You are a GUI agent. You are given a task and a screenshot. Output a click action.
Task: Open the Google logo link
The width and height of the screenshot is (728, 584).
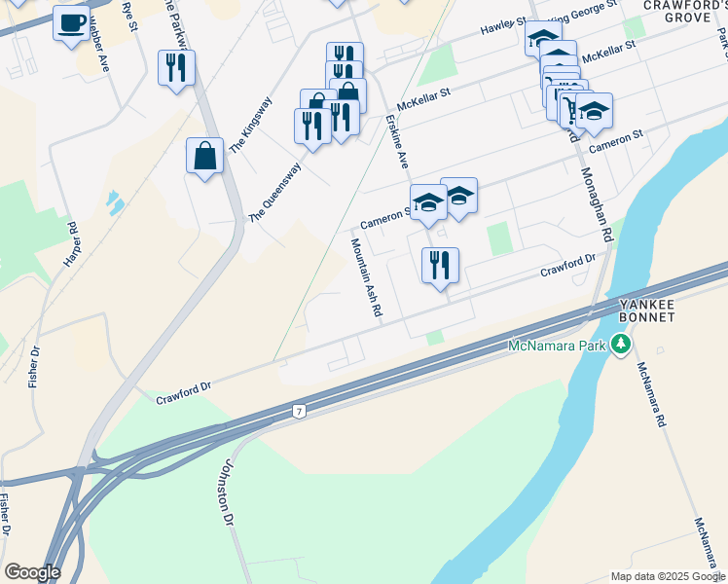32,572
